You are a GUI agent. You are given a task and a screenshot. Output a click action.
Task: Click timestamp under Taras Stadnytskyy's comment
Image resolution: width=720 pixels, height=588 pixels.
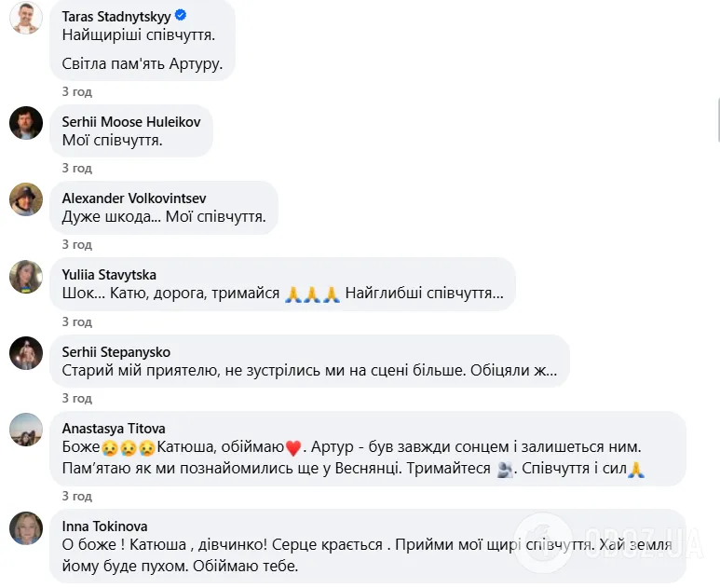click(77, 92)
